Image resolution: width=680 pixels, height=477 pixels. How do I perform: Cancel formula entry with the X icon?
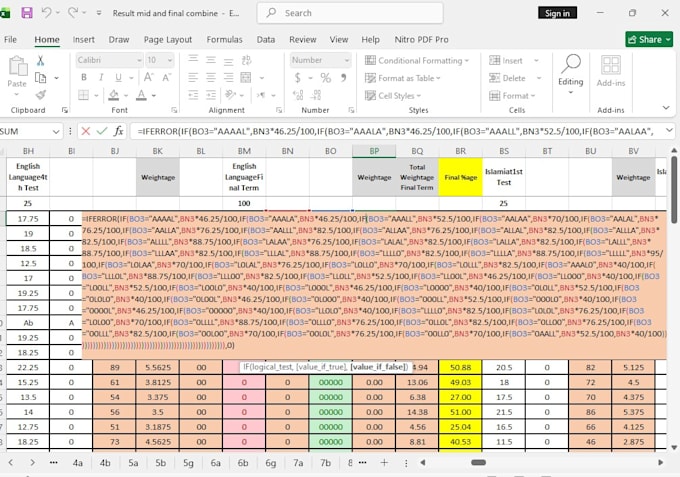[x=86, y=131]
